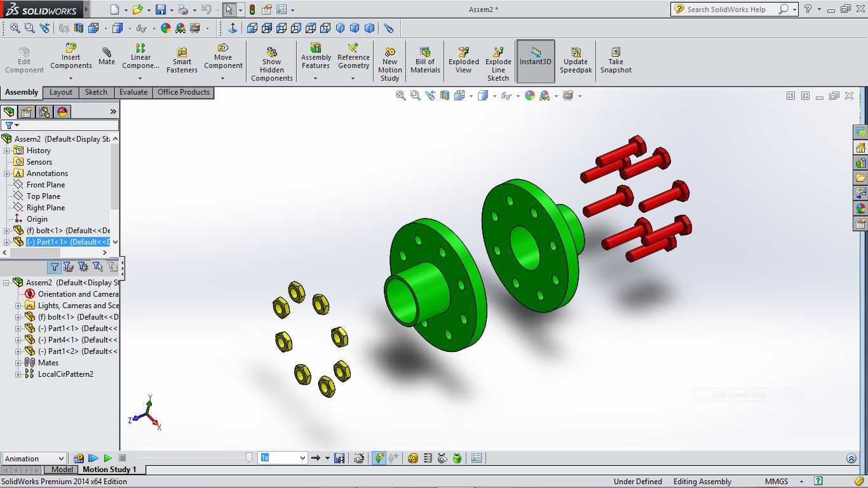
Task: Click Show Hidden Components
Action: (x=271, y=64)
